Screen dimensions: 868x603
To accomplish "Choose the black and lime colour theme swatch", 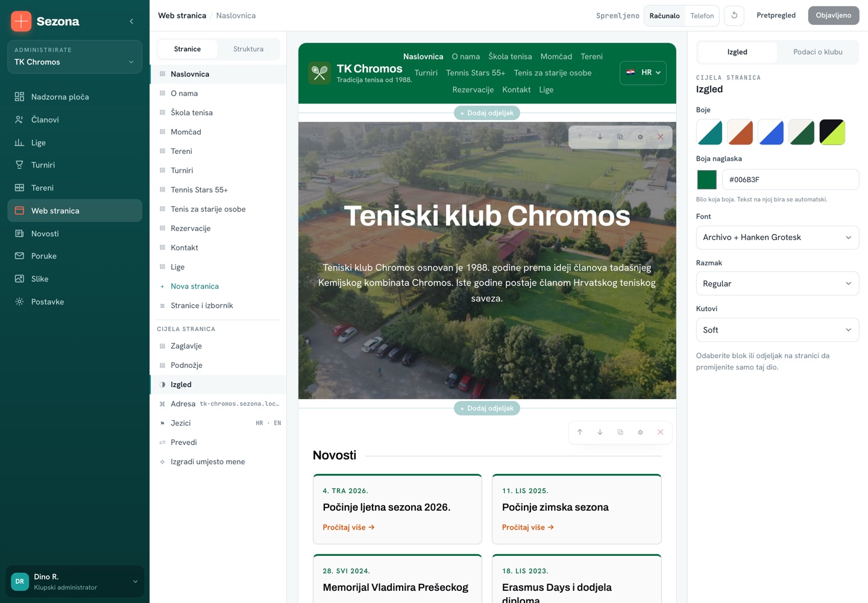I will (832, 132).
